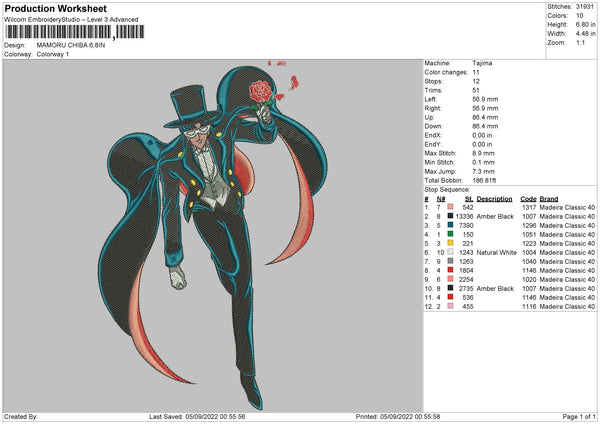Click the 'Page 1 of 1' footer text

[579, 416]
